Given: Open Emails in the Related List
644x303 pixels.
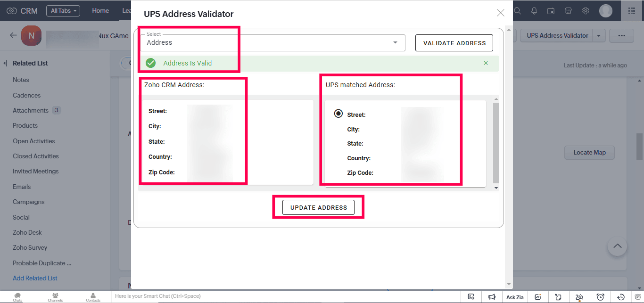Looking at the screenshot, I should point(22,187).
